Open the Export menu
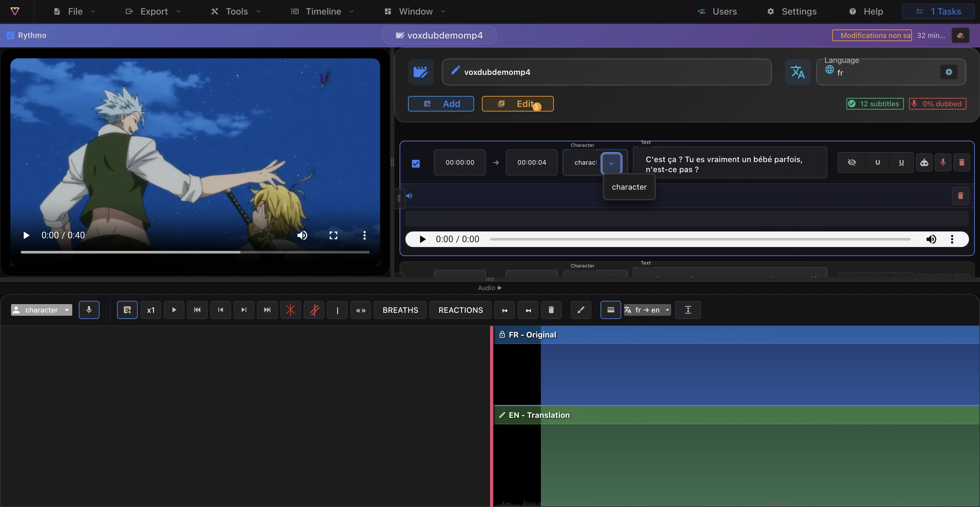The image size is (980, 507). click(153, 11)
